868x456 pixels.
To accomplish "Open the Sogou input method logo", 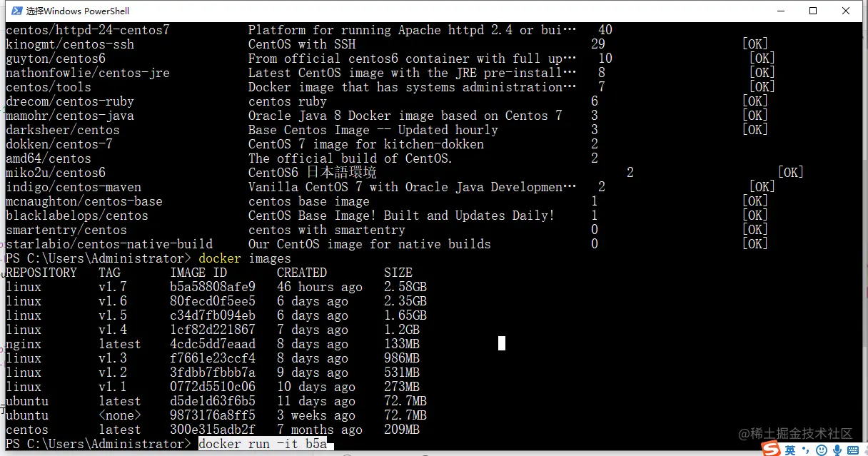I will (771, 449).
